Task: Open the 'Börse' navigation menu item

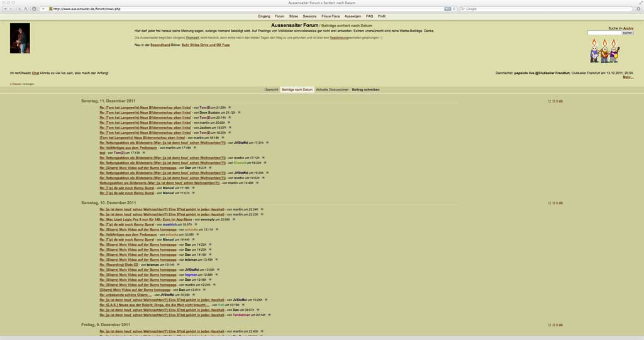Action: pos(294,16)
